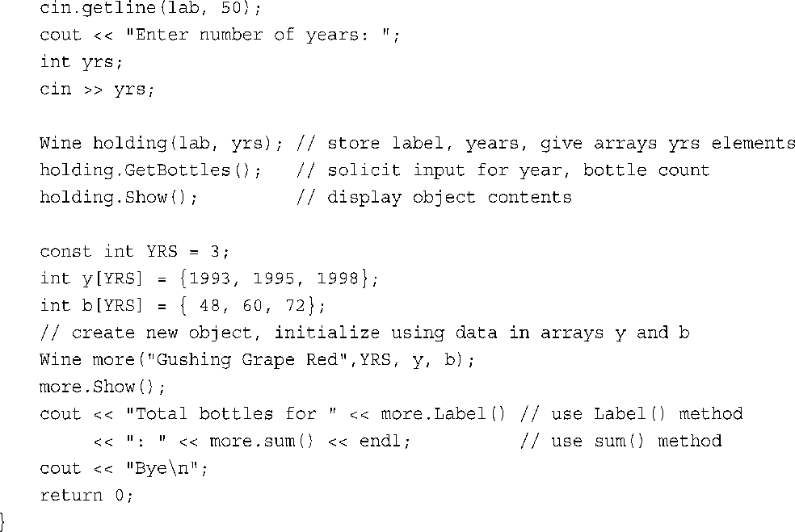Click the y[YRS] array initializer with 1993
This screenshot has width=795, height=532.
(209, 279)
